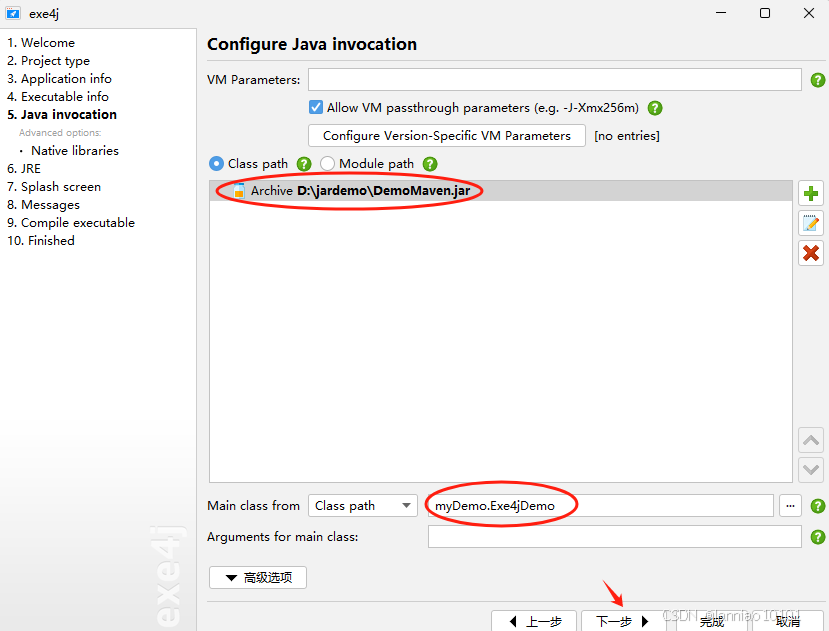Click the 上一步 back button
The width and height of the screenshot is (829, 631).
click(535, 621)
